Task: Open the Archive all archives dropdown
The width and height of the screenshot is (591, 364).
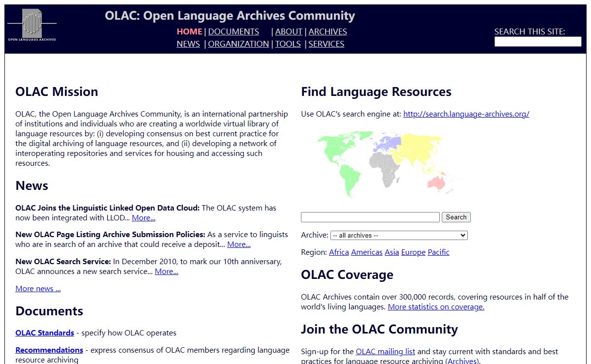Action: tap(399, 236)
